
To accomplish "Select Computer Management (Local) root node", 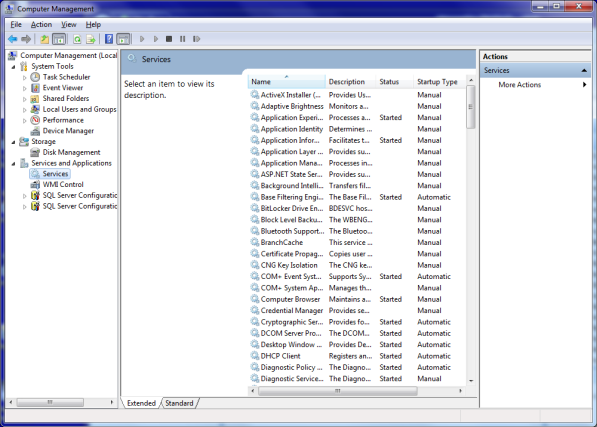I will click(69, 56).
